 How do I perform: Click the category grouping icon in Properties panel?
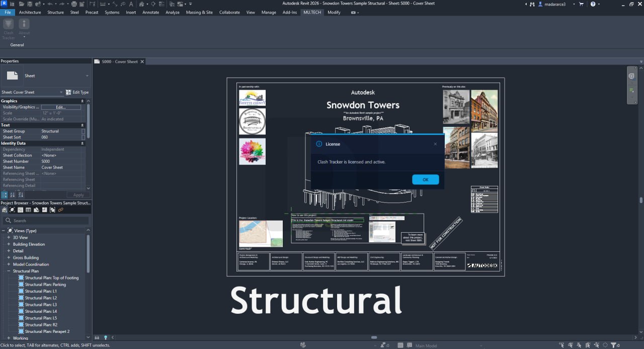[5, 195]
